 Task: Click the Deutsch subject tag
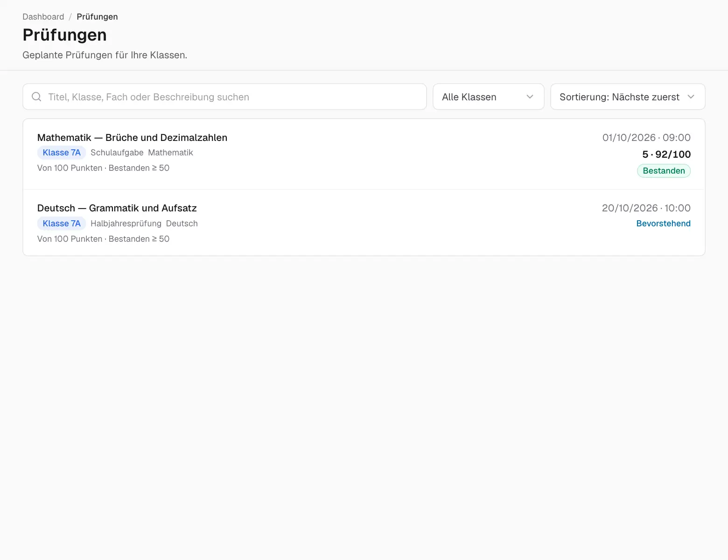[182, 224]
